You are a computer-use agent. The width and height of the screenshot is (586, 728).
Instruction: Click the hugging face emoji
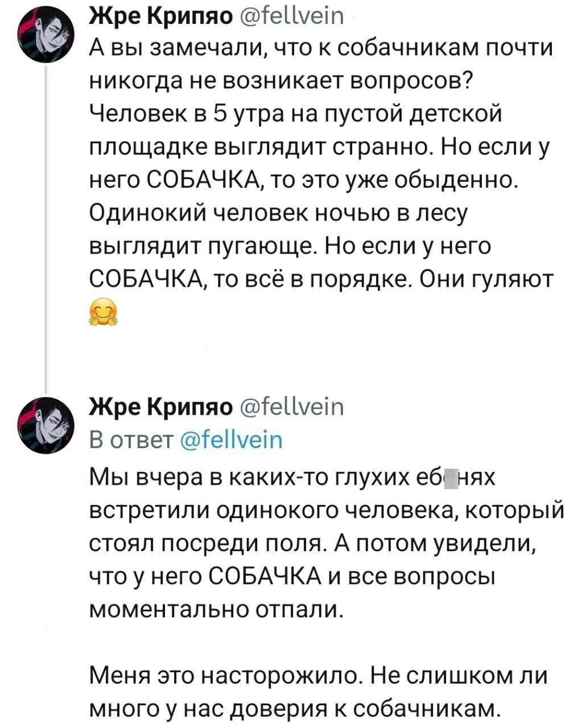point(102,311)
